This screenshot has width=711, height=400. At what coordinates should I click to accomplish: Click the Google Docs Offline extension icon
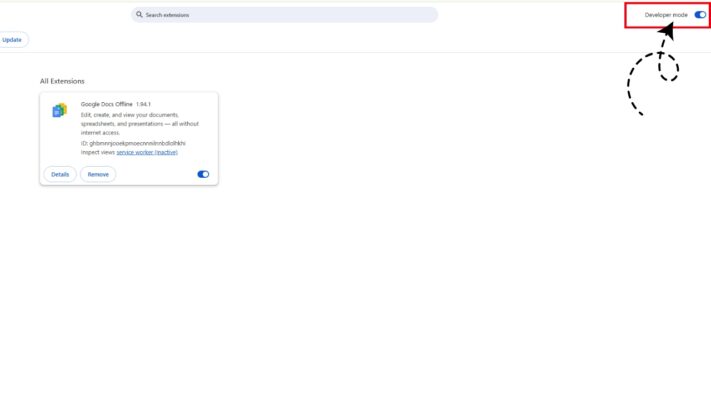[x=59, y=110]
